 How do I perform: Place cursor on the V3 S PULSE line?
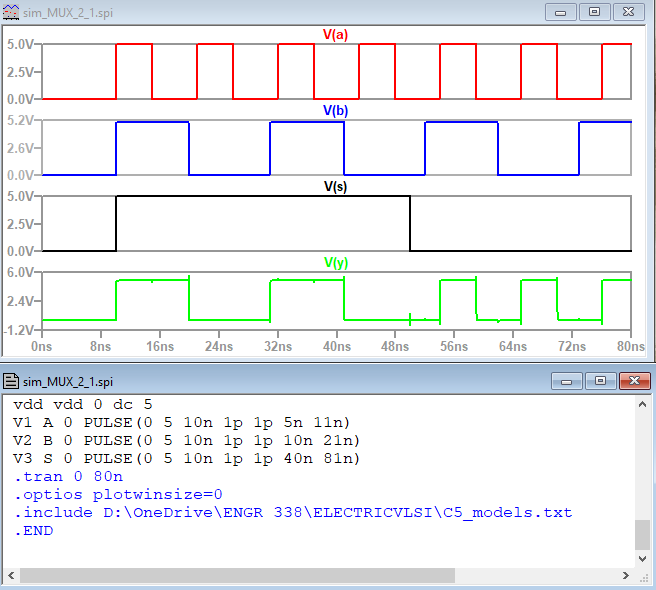(x=187, y=459)
